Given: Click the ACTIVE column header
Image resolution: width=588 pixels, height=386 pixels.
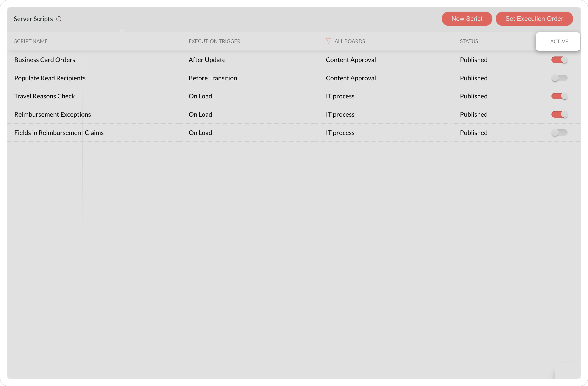Looking at the screenshot, I should 559,41.
